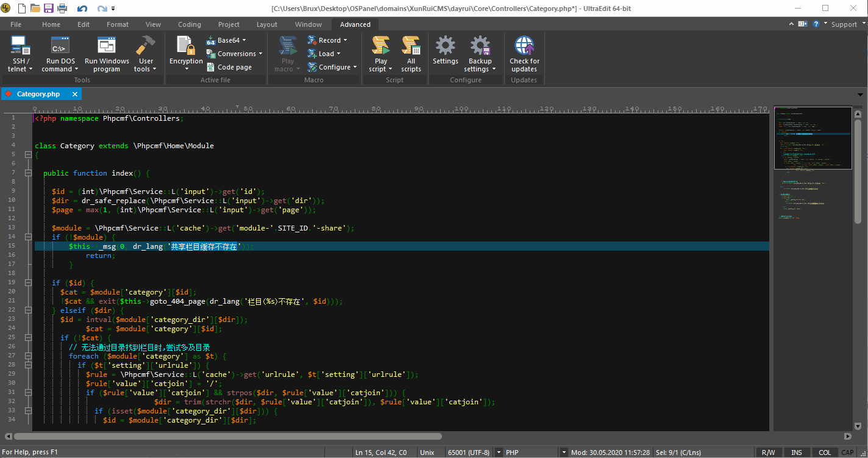Open the Settings gear in Configure group
This screenshot has width=868, height=458.
[x=445, y=46]
